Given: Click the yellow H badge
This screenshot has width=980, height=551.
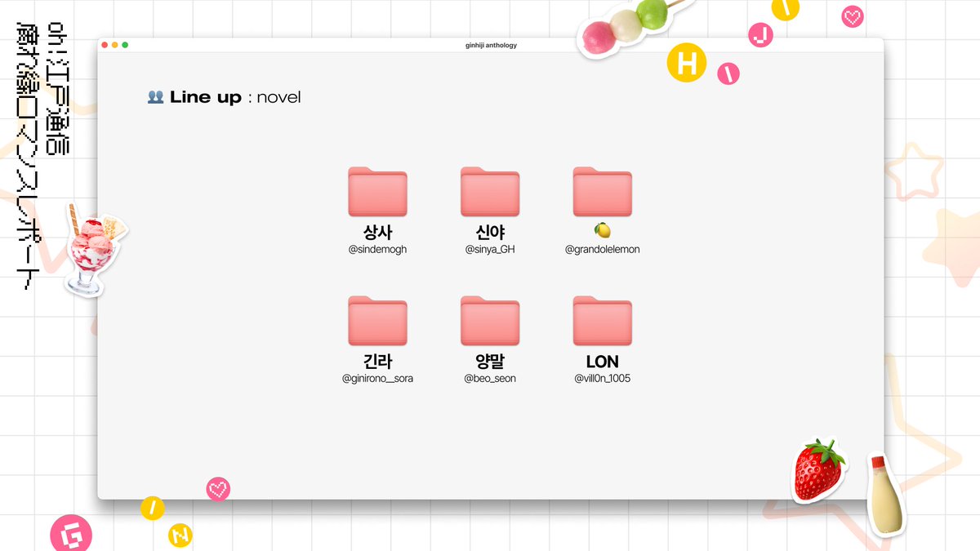Looking at the screenshot, I should 687,63.
